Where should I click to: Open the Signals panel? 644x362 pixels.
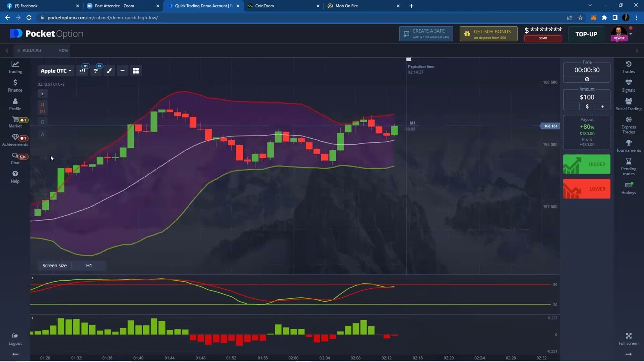[x=628, y=85]
